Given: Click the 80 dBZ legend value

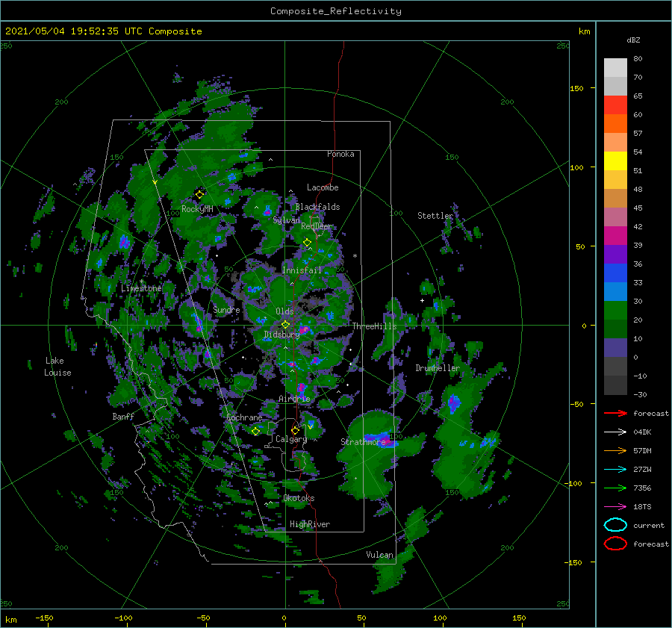Looking at the screenshot, I should (638, 59).
